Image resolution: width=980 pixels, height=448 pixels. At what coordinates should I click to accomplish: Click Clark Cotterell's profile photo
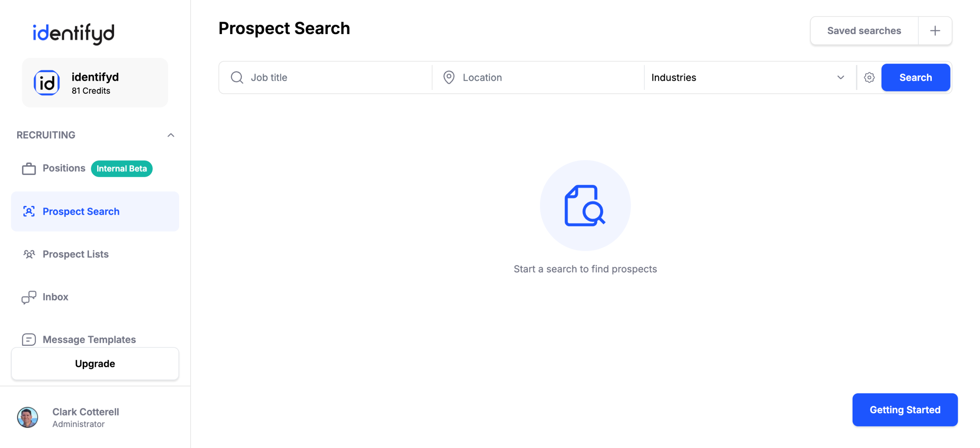click(28, 417)
